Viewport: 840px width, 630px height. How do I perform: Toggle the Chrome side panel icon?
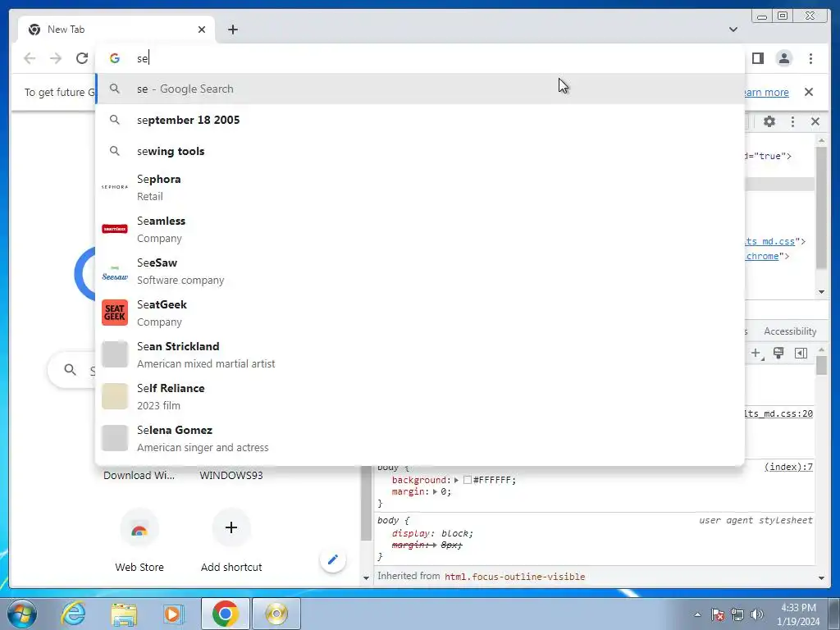pyautogui.click(x=757, y=58)
